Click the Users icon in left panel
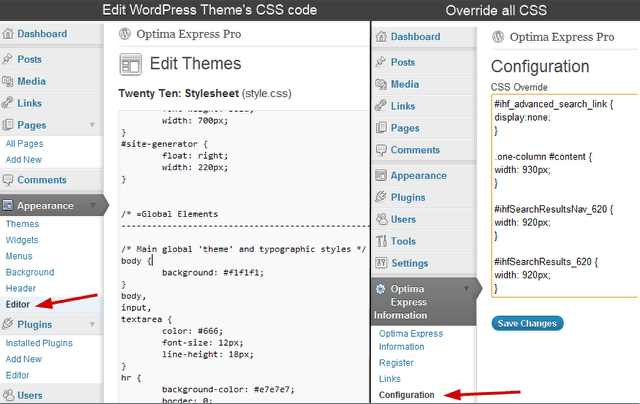Screen dimensions: 640x404 tap(7, 395)
